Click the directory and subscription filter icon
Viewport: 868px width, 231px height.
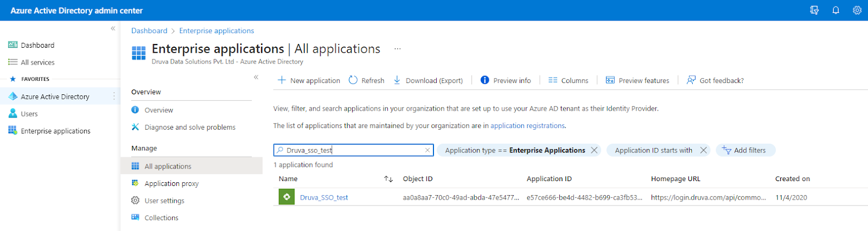pyautogui.click(x=814, y=10)
